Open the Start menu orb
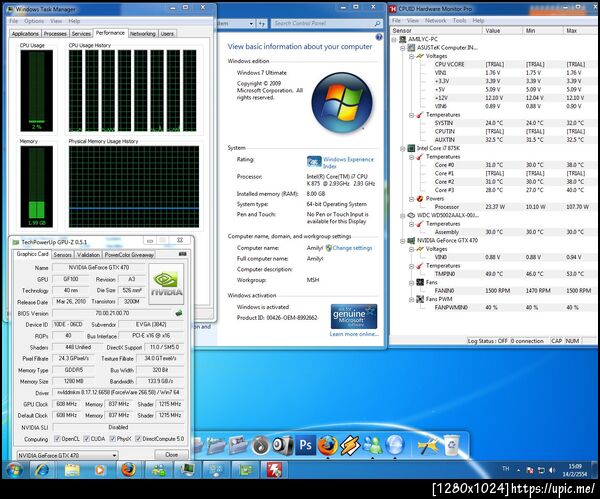Viewport: 600px width, 499px height. tap(15, 470)
